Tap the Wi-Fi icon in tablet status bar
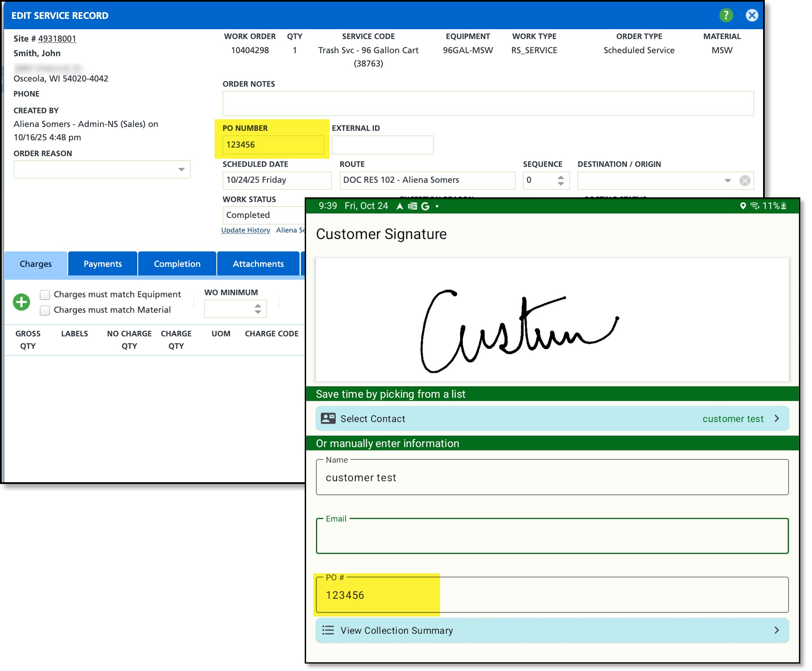The height and width of the screenshot is (671, 812). 754,206
